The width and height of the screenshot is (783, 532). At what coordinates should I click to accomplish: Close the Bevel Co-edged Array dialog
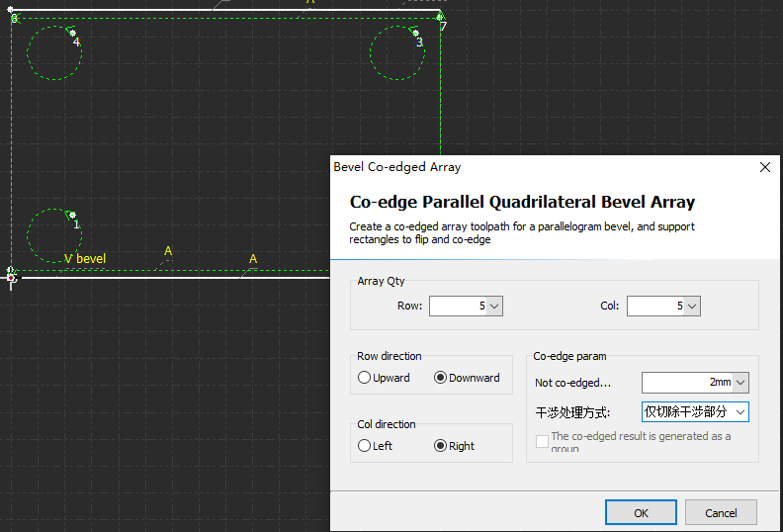[764, 167]
